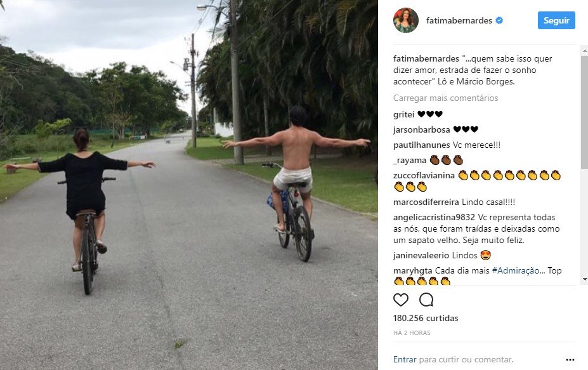Open zuccoflavianina commenter profile
This screenshot has height=370, width=588.
click(424, 176)
